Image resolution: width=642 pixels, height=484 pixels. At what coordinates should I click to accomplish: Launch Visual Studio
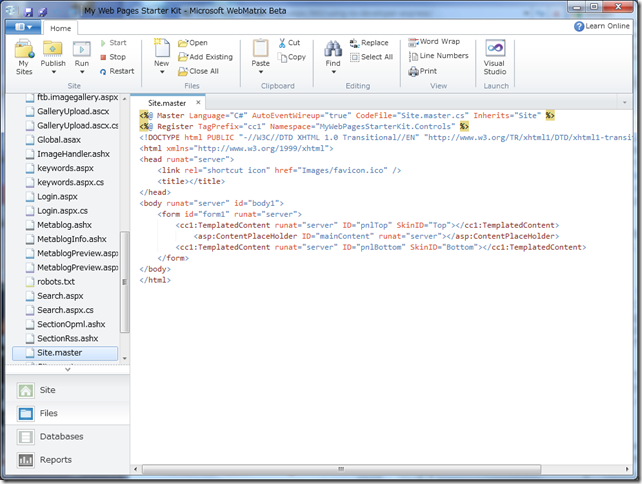coord(495,57)
